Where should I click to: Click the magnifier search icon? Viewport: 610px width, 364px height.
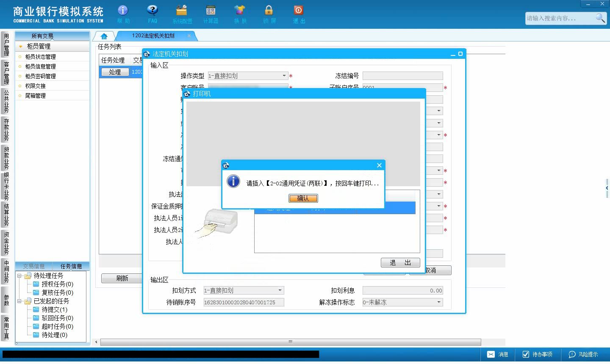click(x=600, y=18)
